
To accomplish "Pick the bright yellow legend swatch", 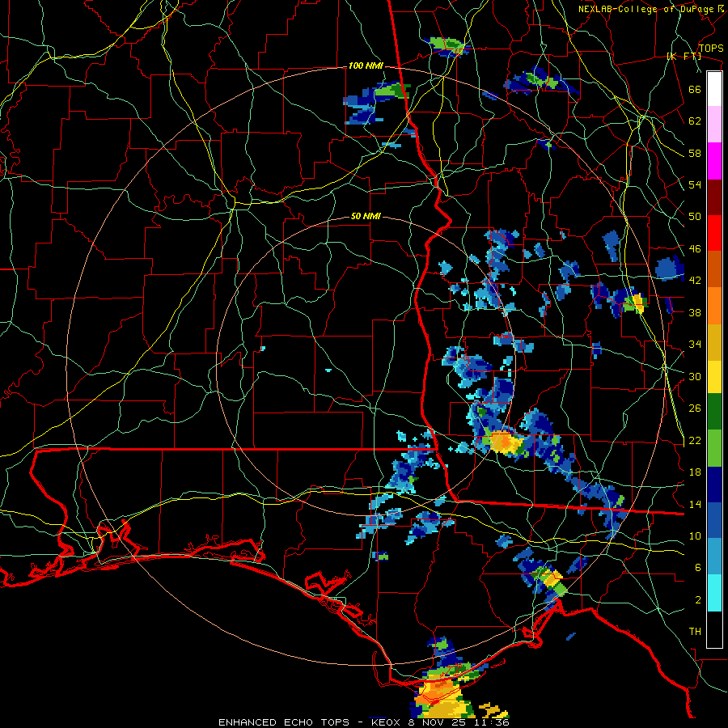I will (714, 376).
